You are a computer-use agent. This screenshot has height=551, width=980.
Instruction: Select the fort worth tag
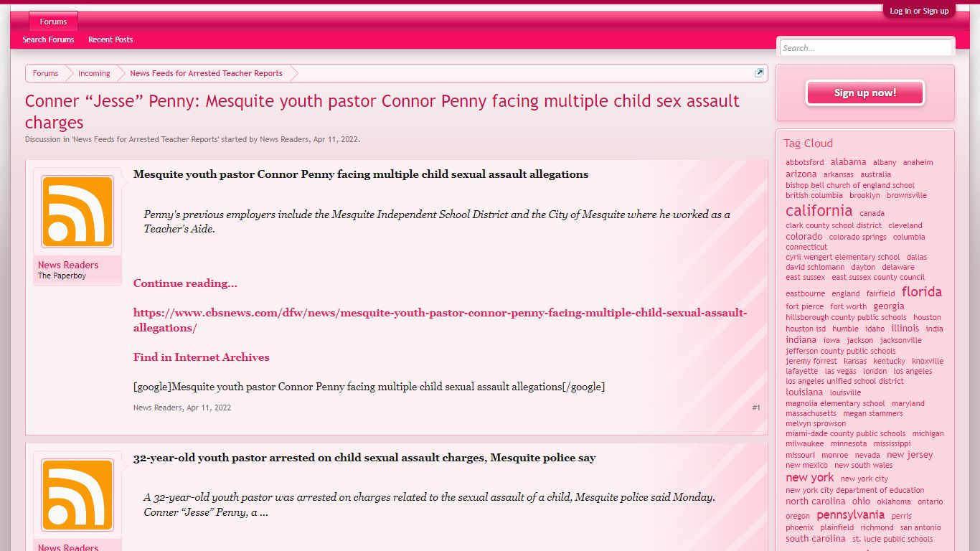click(849, 306)
